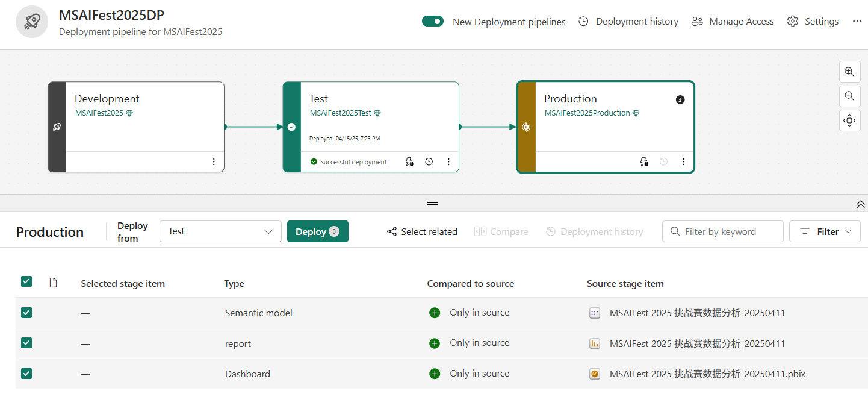
Task: Click the plus icon in Semantic model row
Action: tap(435, 313)
